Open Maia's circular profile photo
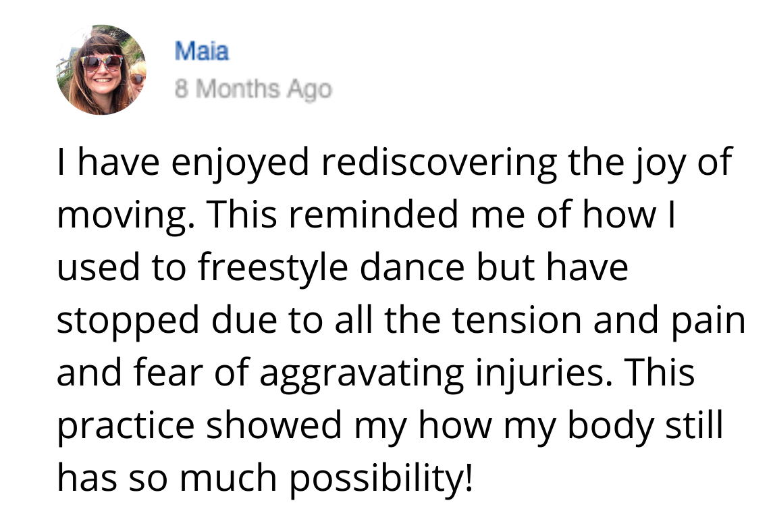This screenshot has height=532, width=771. click(101, 70)
